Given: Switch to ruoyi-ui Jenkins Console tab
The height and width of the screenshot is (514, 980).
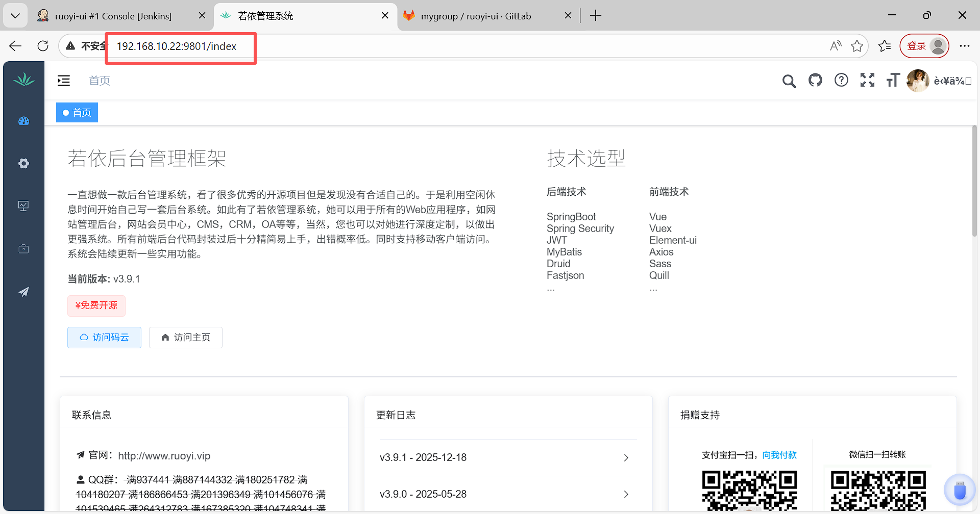Looking at the screenshot, I should (x=113, y=16).
